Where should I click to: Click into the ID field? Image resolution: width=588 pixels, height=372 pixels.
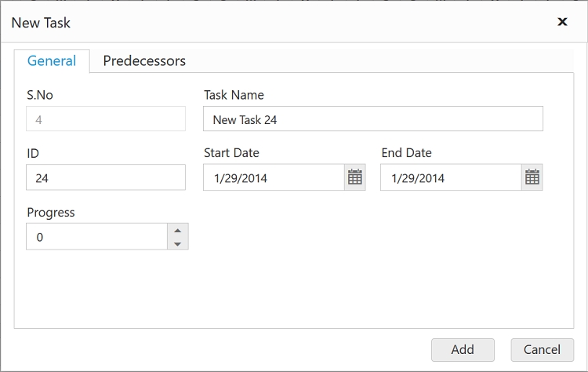tap(106, 177)
